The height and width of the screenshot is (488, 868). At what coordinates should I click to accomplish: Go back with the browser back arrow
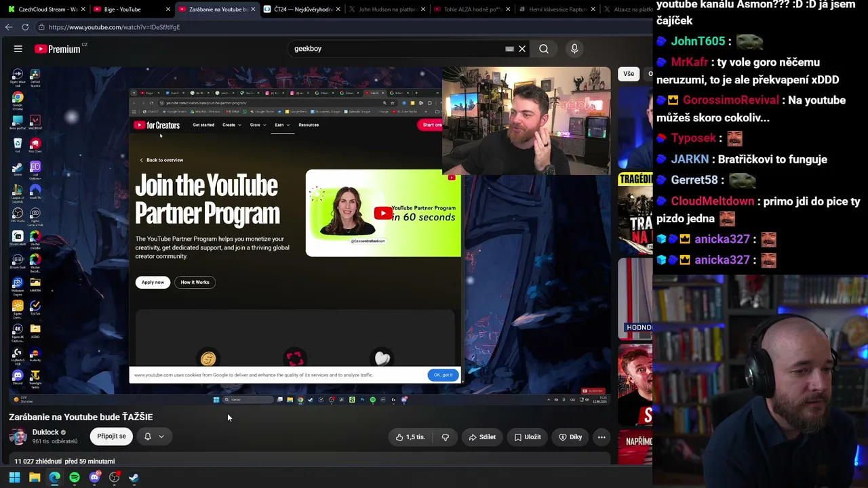pyautogui.click(x=9, y=27)
